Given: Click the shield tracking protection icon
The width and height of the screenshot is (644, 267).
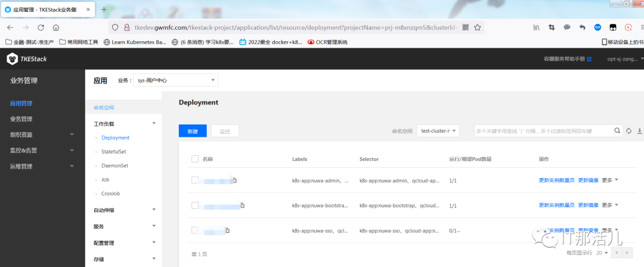Looking at the screenshot, I should tap(115, 27).
